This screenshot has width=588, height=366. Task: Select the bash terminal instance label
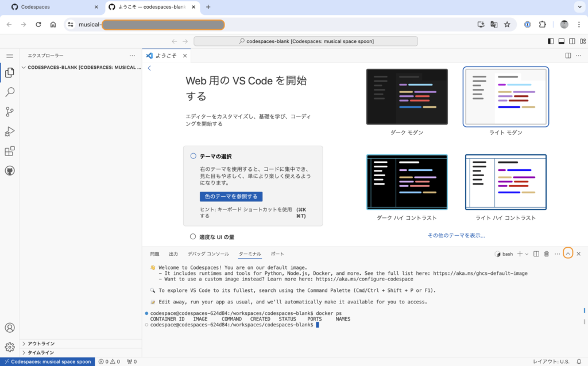504,254
